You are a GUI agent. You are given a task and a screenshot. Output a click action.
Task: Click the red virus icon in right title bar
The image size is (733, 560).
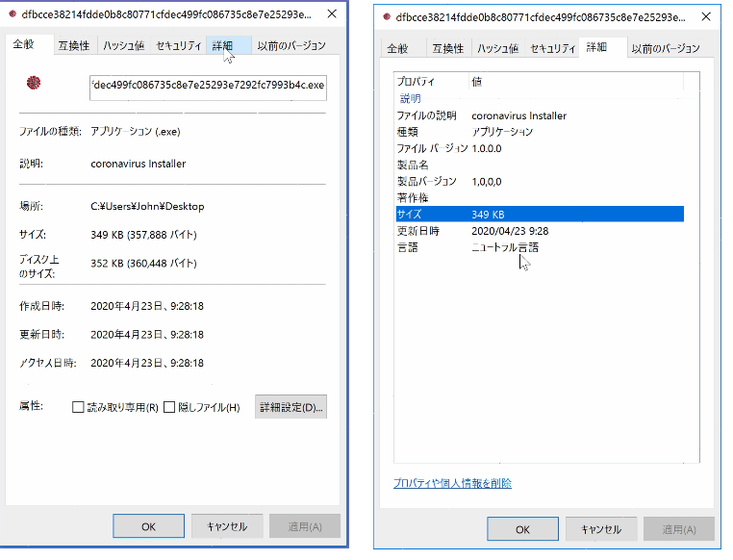[387, 16]
